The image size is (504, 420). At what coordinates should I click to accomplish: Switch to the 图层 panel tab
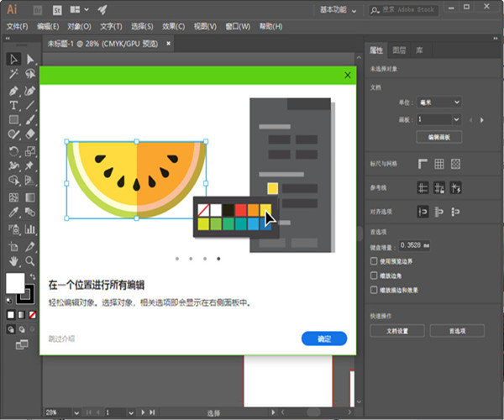tap(399, 50)
